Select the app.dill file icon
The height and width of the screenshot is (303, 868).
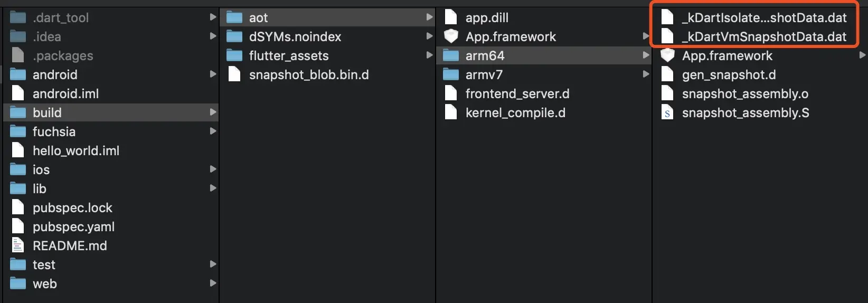451,17
